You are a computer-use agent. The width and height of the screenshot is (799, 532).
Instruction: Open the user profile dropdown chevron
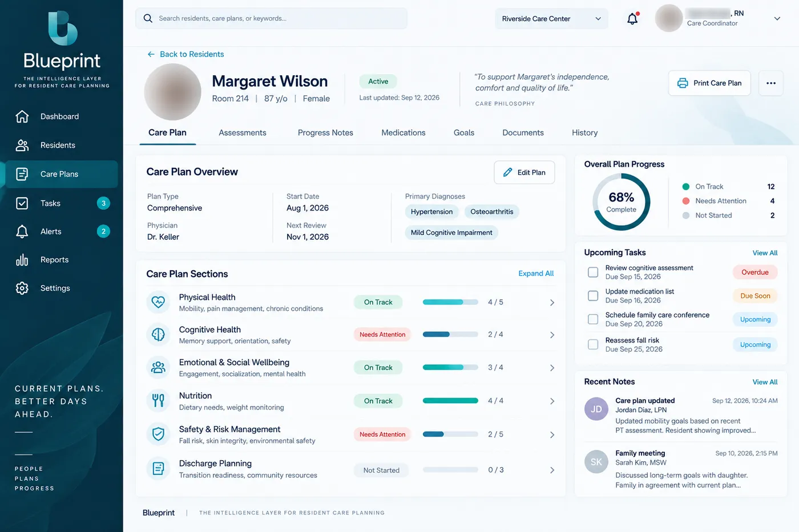tap(777, 19)
